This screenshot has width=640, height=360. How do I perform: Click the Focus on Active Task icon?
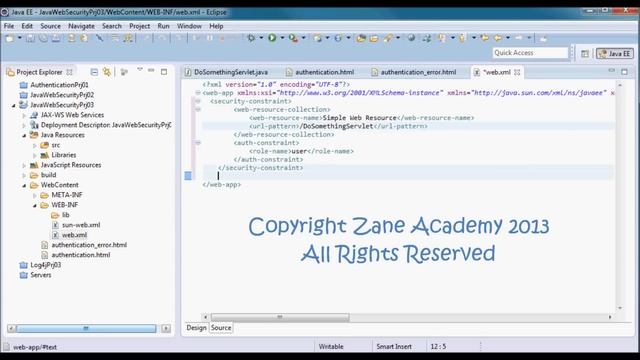coord(124,72)
